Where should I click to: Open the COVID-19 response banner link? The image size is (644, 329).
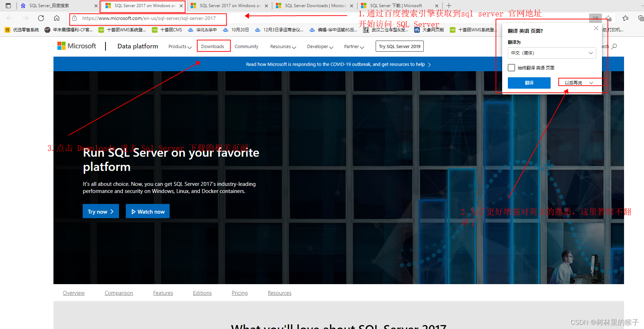click(338, 64)
